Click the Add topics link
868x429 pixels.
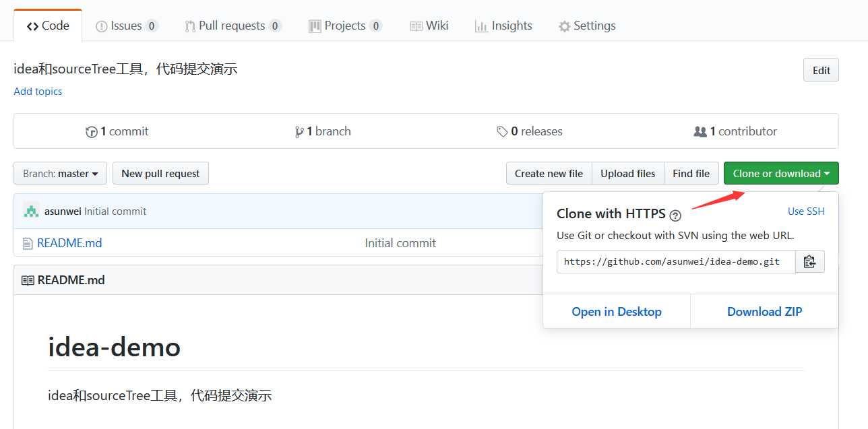click(x=38, y=92)
